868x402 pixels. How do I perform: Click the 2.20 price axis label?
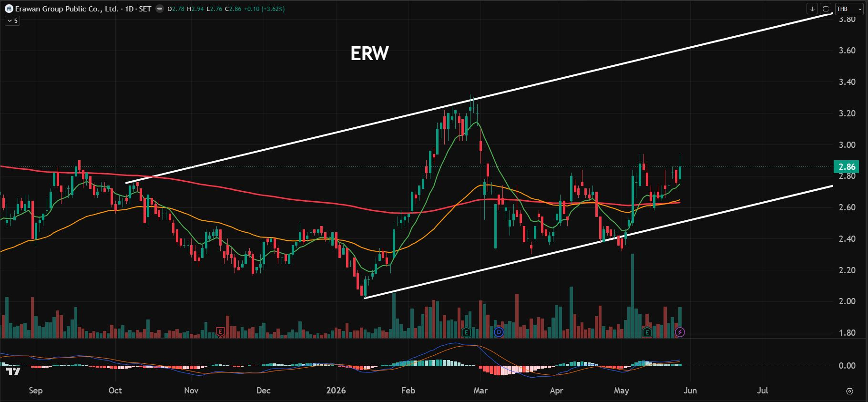847,270
